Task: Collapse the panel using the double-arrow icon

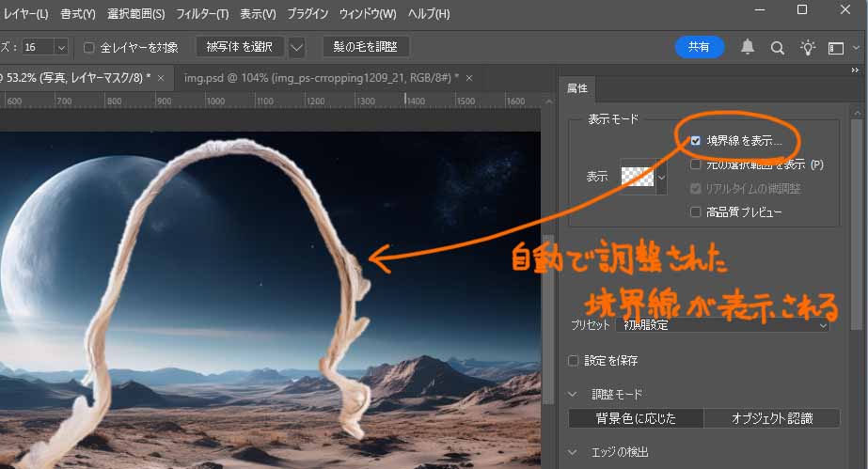Action: point(855,70)
